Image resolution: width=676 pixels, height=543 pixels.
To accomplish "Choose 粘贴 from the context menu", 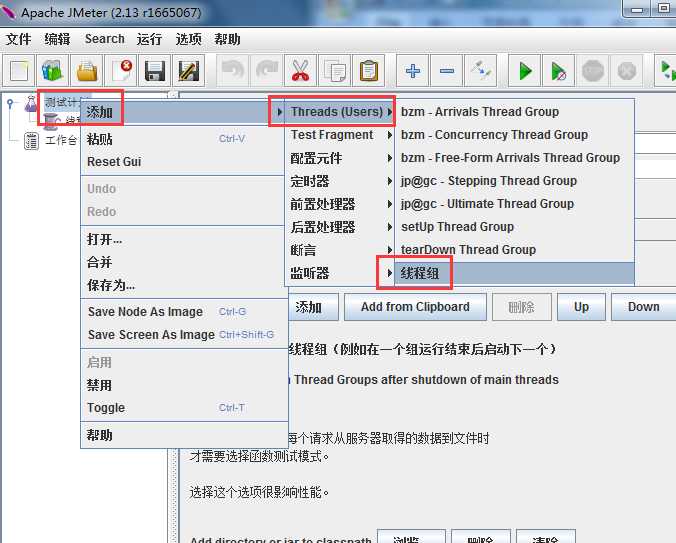I will [x=184, y=139].
